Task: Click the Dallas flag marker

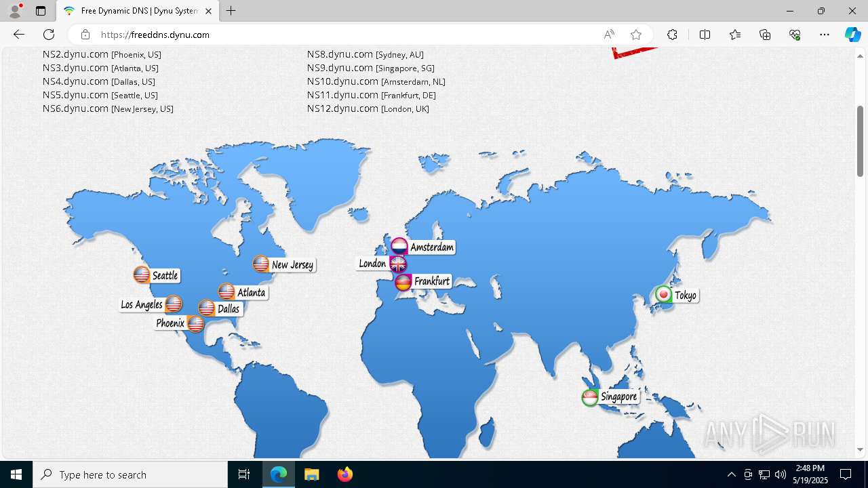Action: point(207,308)
